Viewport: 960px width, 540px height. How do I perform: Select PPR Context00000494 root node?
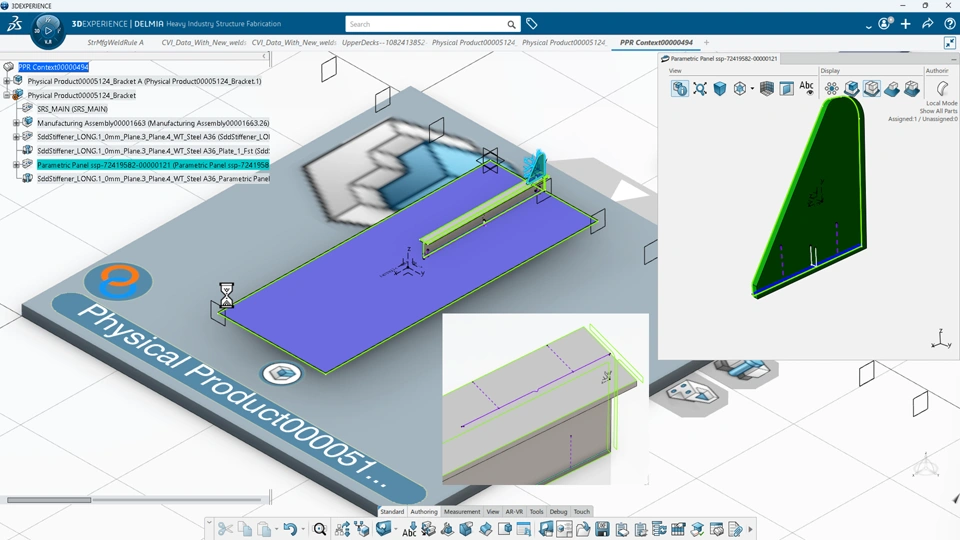pos(53,67)
